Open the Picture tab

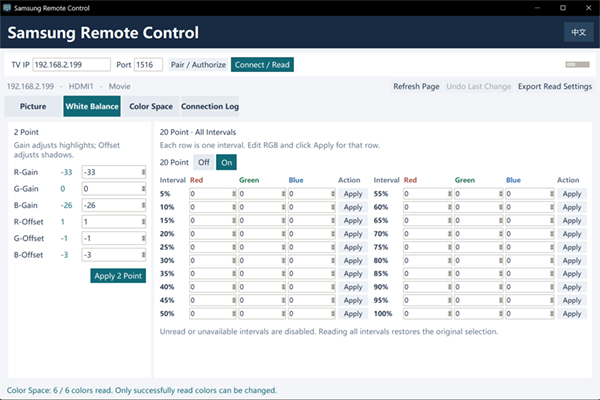point(33,106)
